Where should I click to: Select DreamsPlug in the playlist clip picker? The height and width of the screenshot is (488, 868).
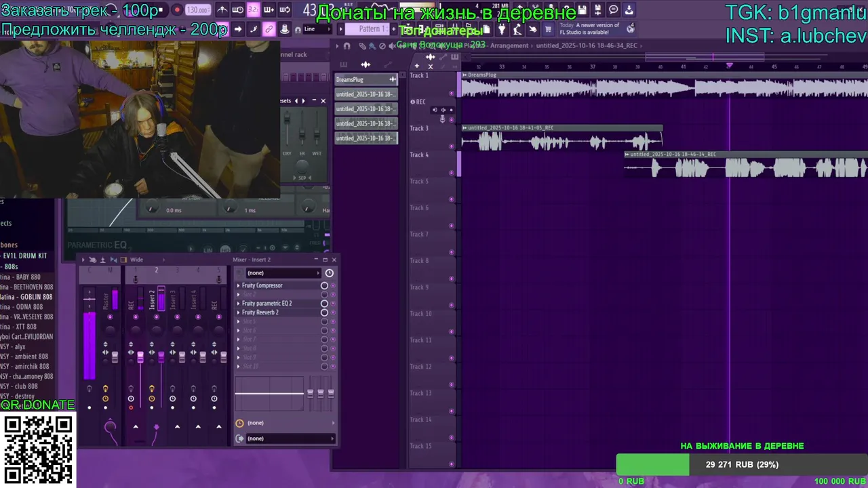coord(366,79)
